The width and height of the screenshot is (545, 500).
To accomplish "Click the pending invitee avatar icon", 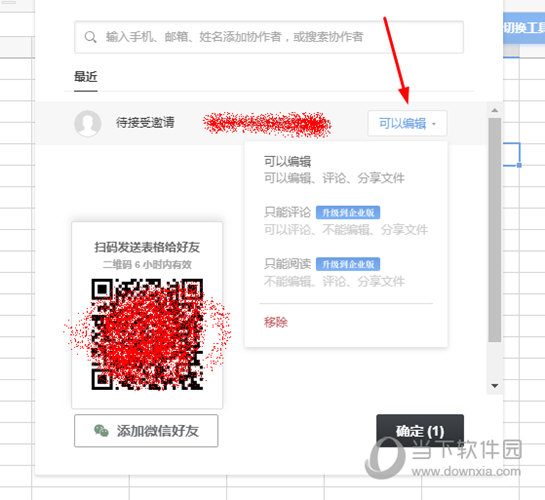I will click(88, 123).
